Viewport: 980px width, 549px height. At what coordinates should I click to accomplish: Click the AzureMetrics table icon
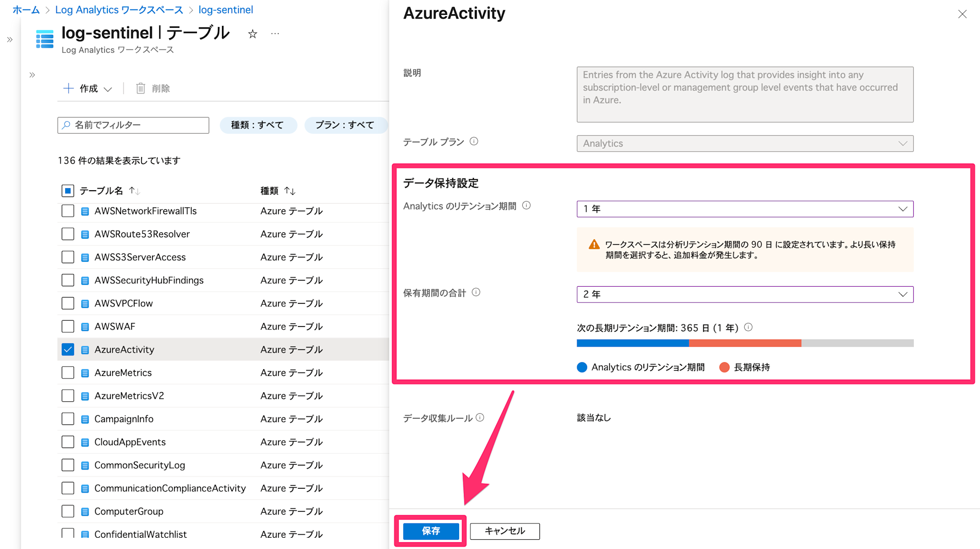[x=85, y=373]
